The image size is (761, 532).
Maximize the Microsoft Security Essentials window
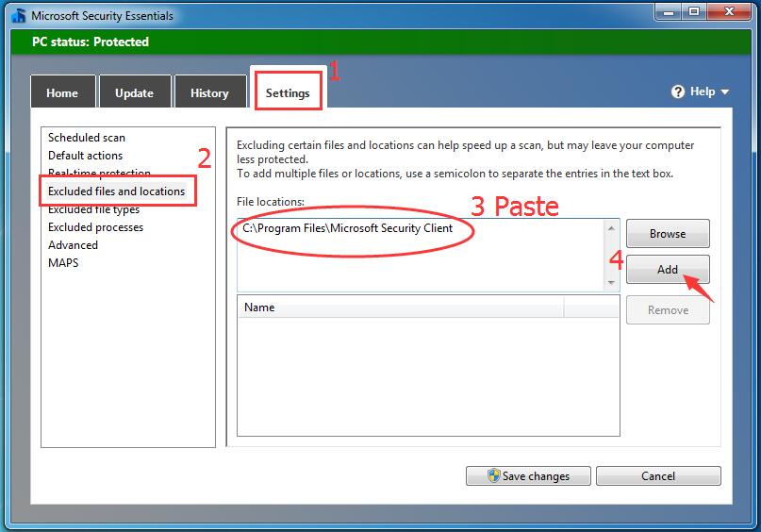[694, 11]
